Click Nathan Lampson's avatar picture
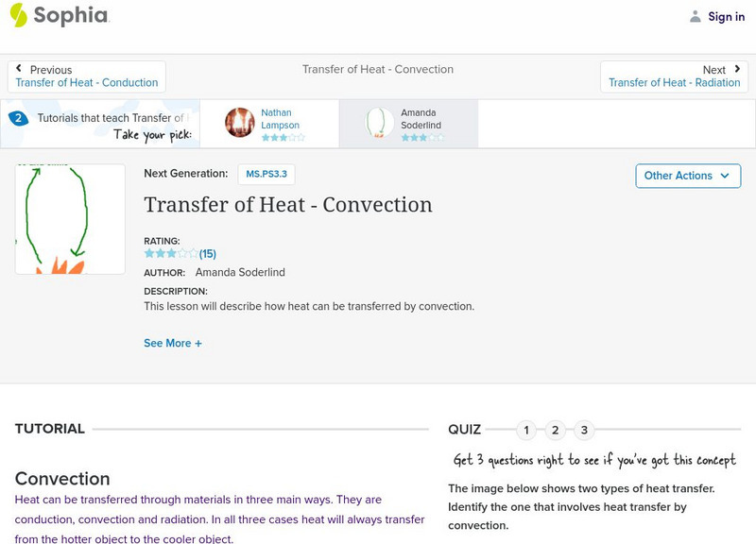The width and height of the screenshot is (756, 544). coord(240,123)
